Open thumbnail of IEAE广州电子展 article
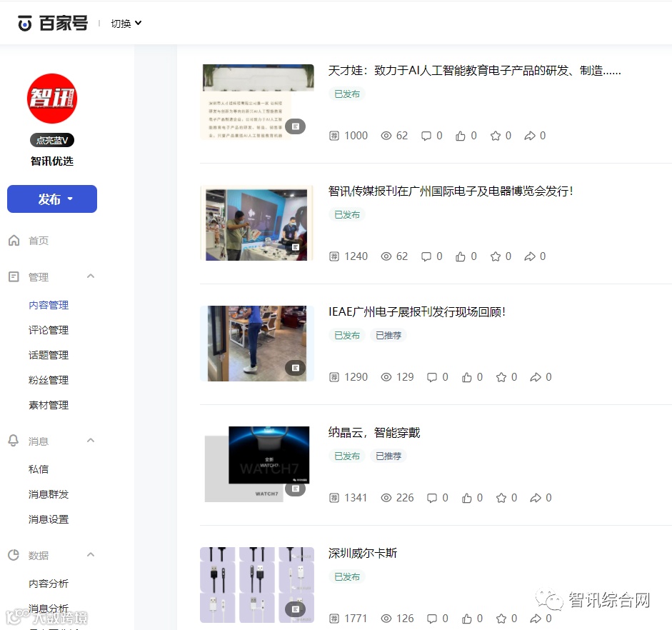 tap(257, 344)
